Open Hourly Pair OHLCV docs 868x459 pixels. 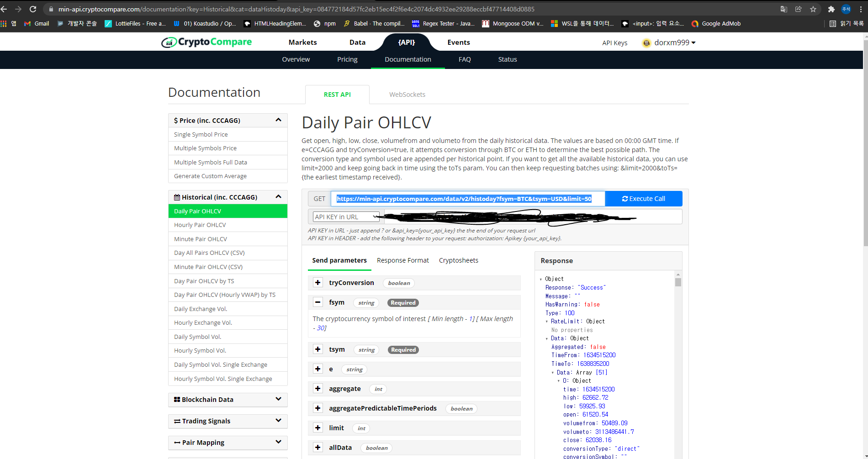click(x=228, y=225)
